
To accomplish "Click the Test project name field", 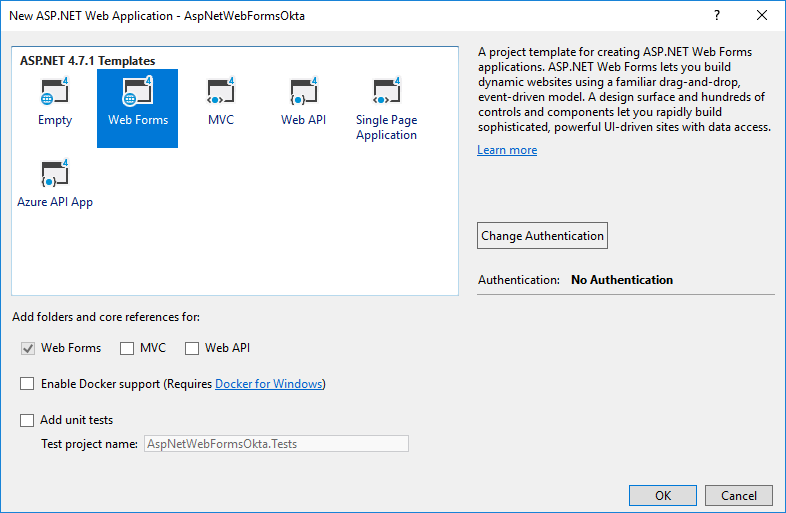I will coord(275,444).
